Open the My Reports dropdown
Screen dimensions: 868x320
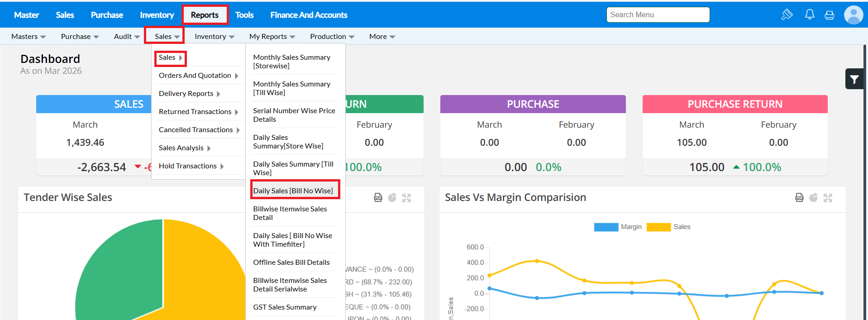pyautogui.click(x=272, y=37)
